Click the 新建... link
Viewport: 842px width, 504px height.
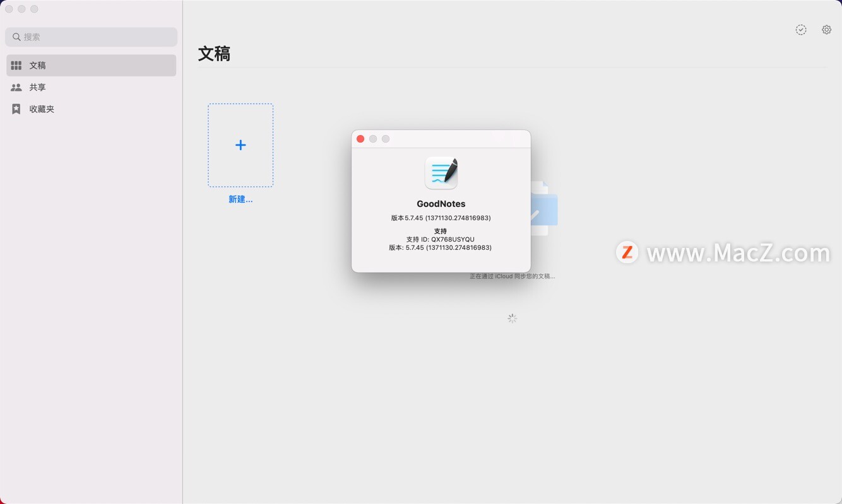[x=240, y=199]
